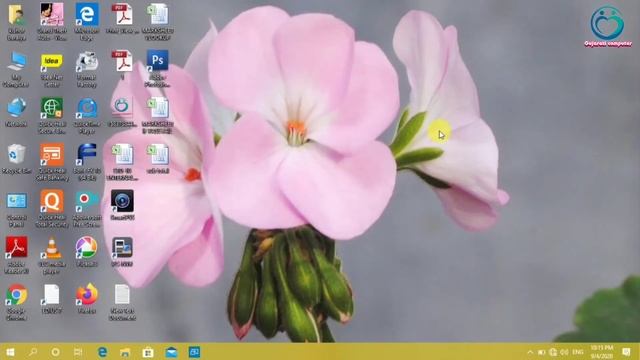Open the Action Center notifications
This screenshot has height=360, width=640.
click(627, 352)
